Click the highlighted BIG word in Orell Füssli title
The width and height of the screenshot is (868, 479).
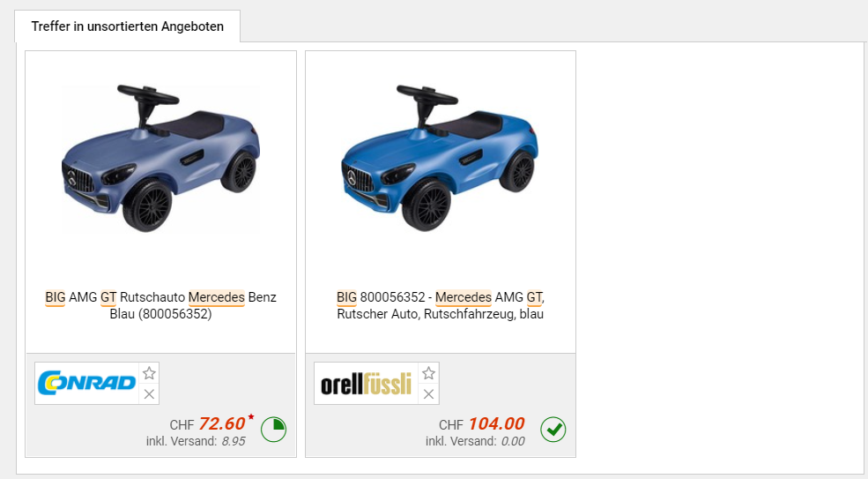click(346, 297)
